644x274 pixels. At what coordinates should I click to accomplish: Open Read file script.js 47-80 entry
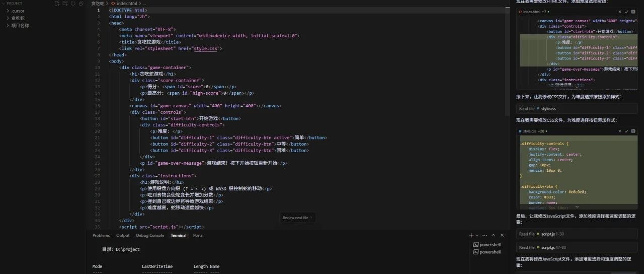(577, 247)
